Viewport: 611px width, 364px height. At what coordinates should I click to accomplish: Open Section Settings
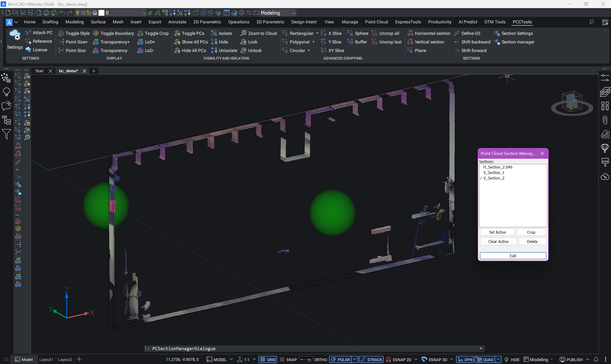coord(513,33)
